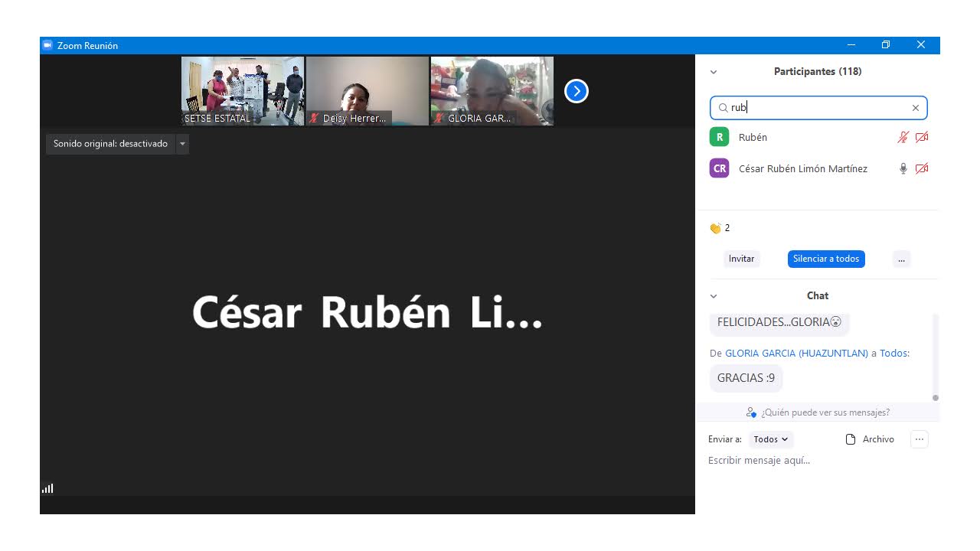Click the GRACIAS :9 chat message
Viewport: 980px width, 551px height.
(746, 378)
